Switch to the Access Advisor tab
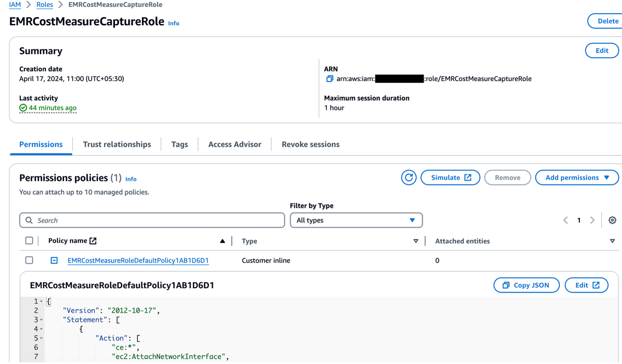Screen dimensions: 622x364 (x=235, y=144)
